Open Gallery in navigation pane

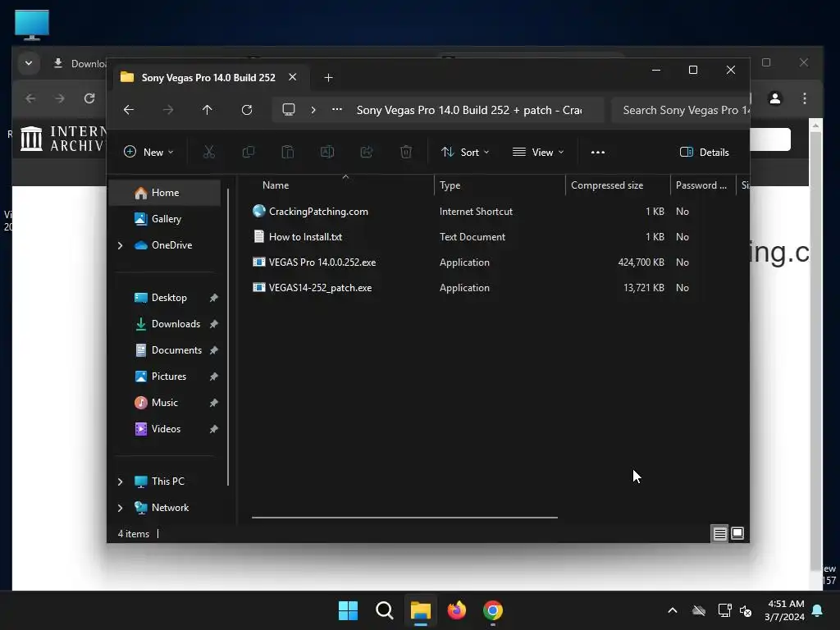[165, 219]
